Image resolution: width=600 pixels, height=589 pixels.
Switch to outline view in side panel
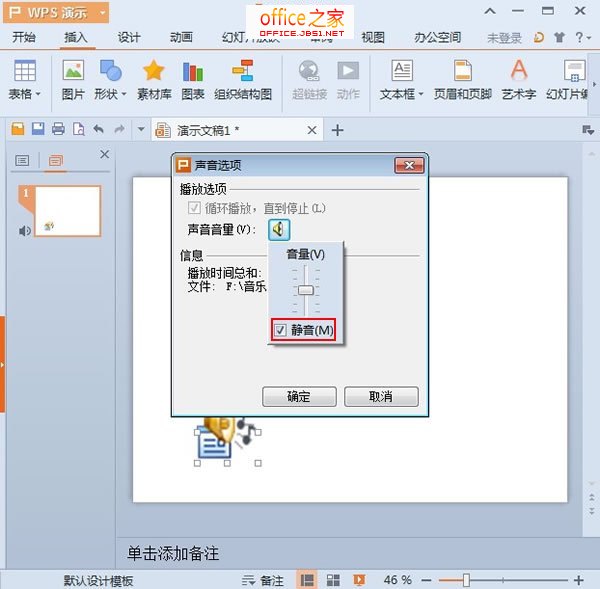tap(22, 160)
